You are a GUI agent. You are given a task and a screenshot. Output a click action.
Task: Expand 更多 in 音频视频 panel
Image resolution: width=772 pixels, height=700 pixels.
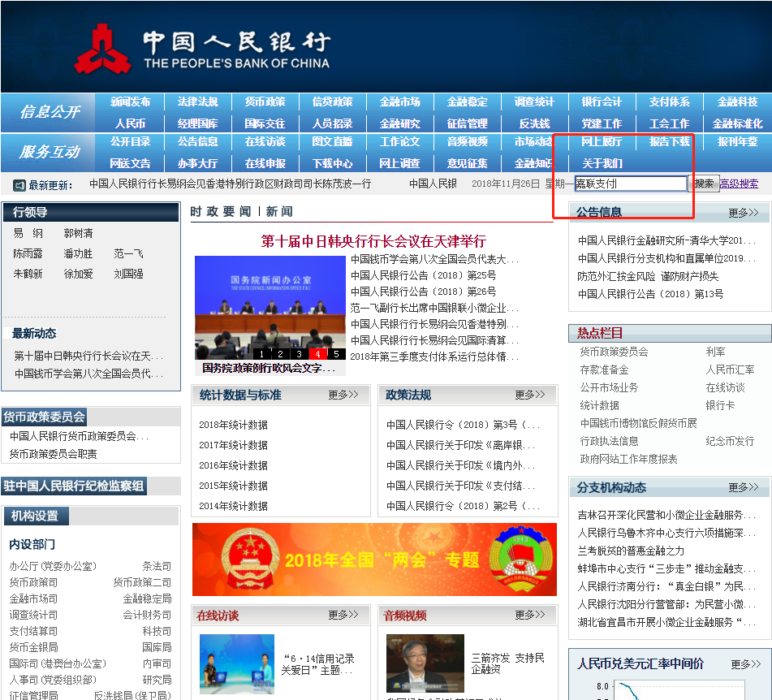[530, 615]
